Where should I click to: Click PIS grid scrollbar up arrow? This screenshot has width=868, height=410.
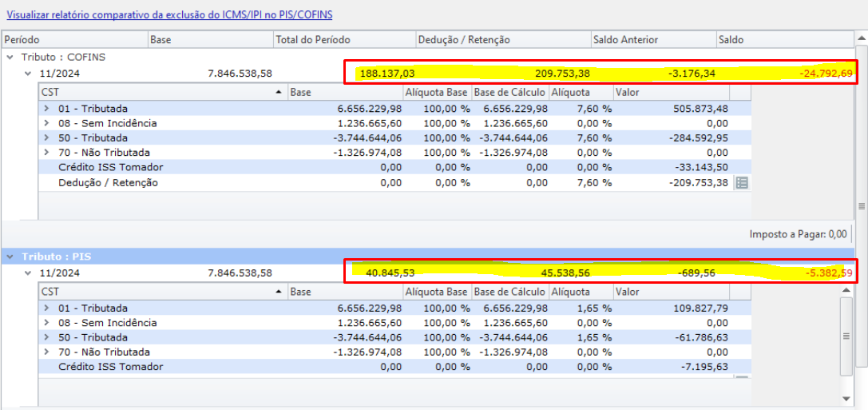[846, 290]
